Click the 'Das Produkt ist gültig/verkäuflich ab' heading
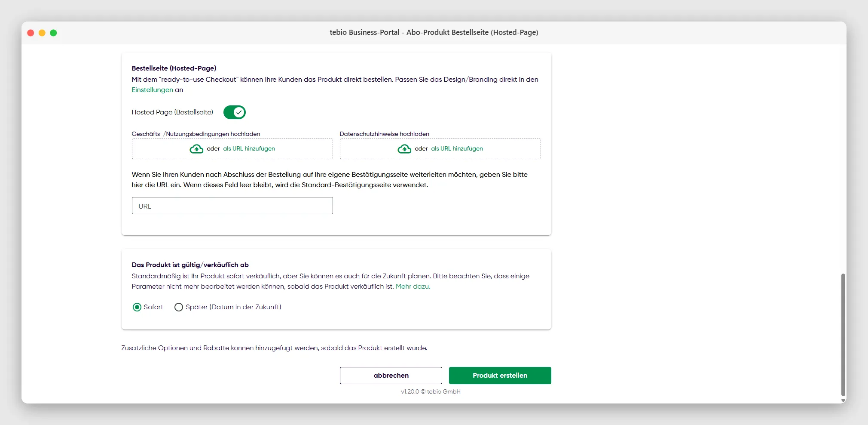Viewport: 868px width, 425px height. [x=190, y=265]
